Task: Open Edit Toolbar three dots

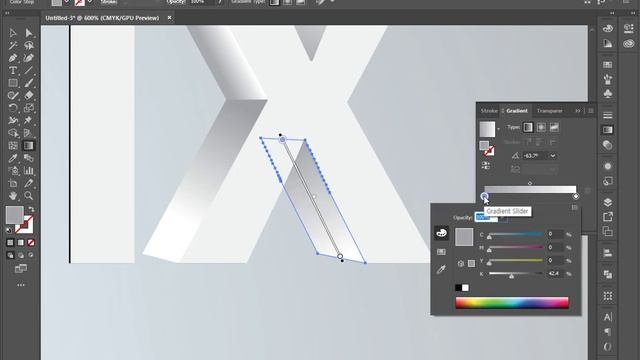Action: [x=21, y=285]
